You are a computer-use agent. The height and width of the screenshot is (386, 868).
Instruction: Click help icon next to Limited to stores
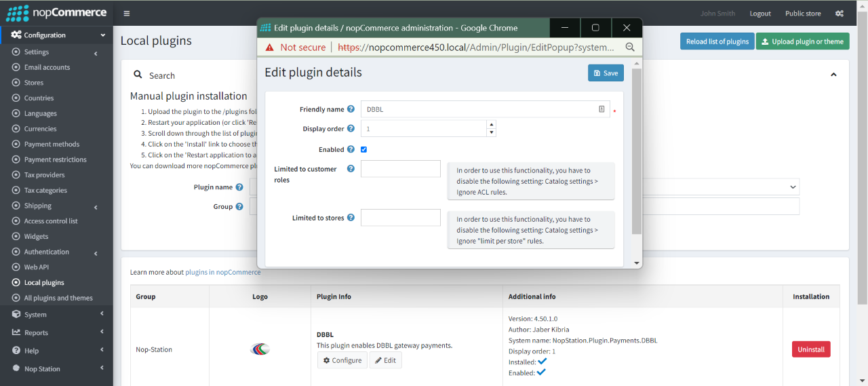click(x=351, y=218)
